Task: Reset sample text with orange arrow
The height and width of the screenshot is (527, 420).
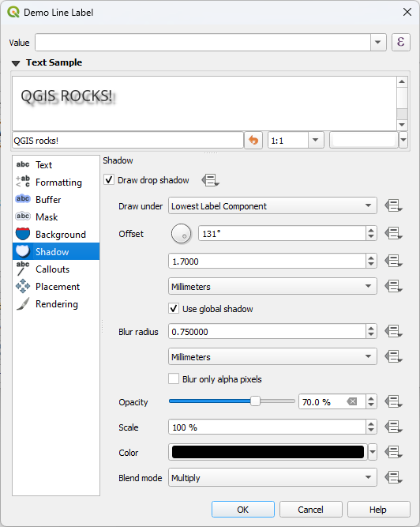Action: point(253,140)
